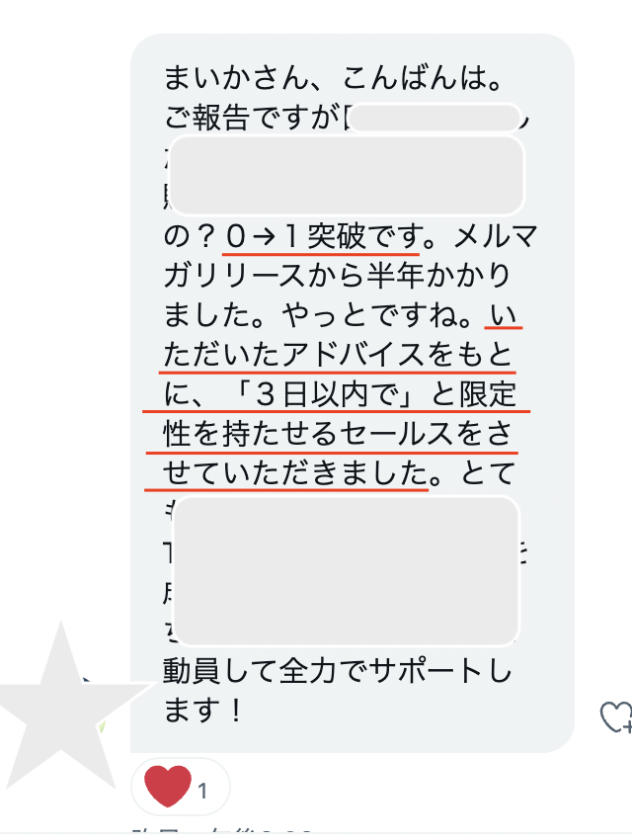Click the small redacted box after ご報告ですが
Viewport: 632px width, 840px height.
[x=434, y=118]
